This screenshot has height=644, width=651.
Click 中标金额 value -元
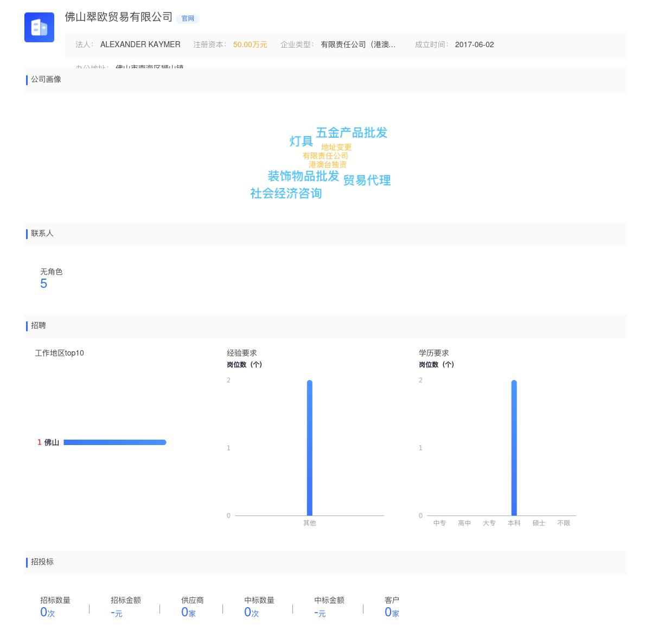point(320,613)
